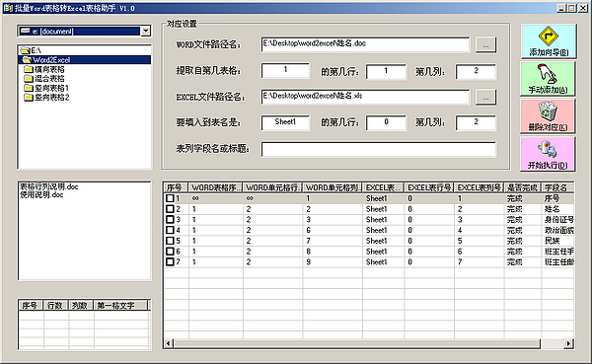Check the box for row 4

(x=170, y=230)
